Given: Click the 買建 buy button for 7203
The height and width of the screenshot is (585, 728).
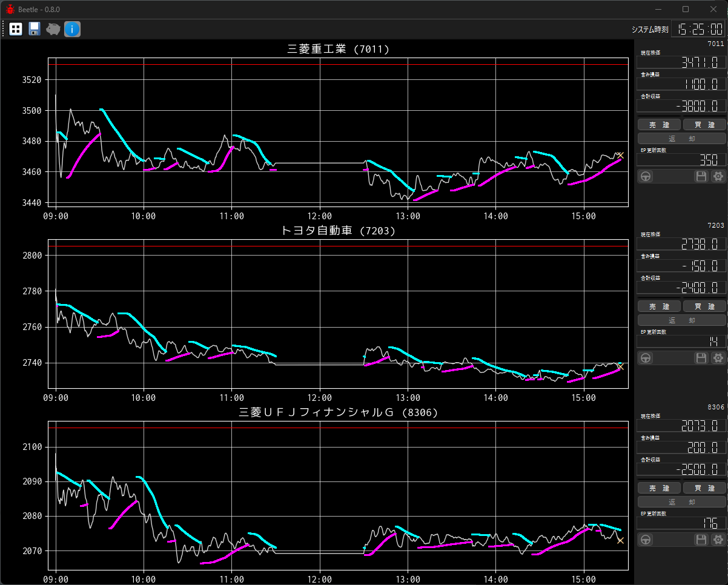Looking at the screenshot, I should point(704,306).
